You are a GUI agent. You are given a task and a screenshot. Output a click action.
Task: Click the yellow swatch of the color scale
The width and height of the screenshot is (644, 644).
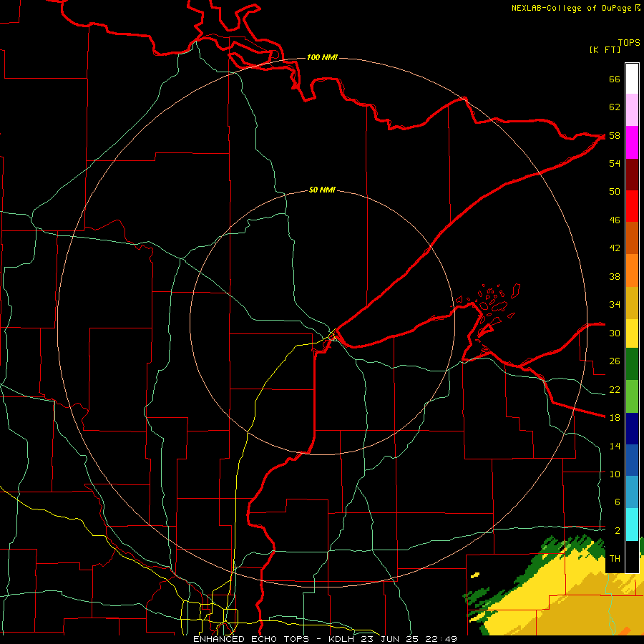632,333
